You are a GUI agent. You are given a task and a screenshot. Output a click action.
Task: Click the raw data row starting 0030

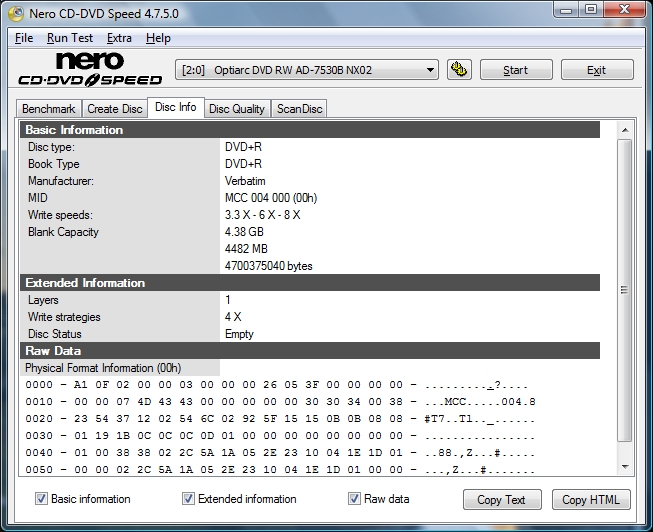[x=279, y=436]
